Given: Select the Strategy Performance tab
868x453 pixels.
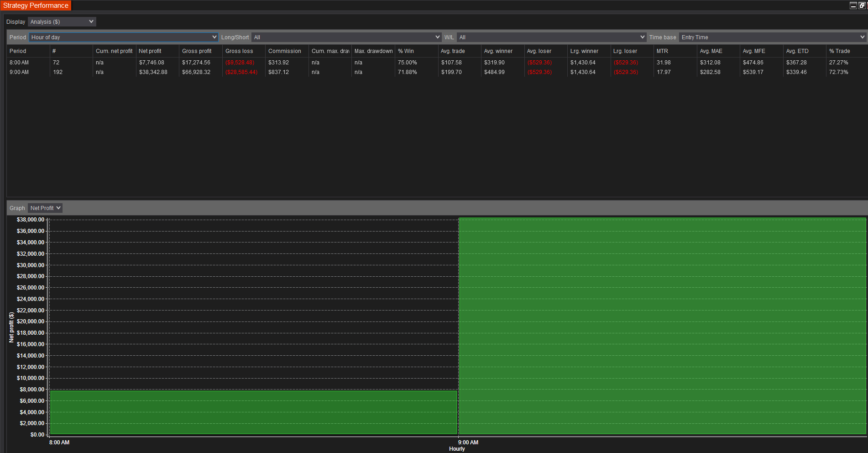Looking at the screenshot, I should point(36,5).
